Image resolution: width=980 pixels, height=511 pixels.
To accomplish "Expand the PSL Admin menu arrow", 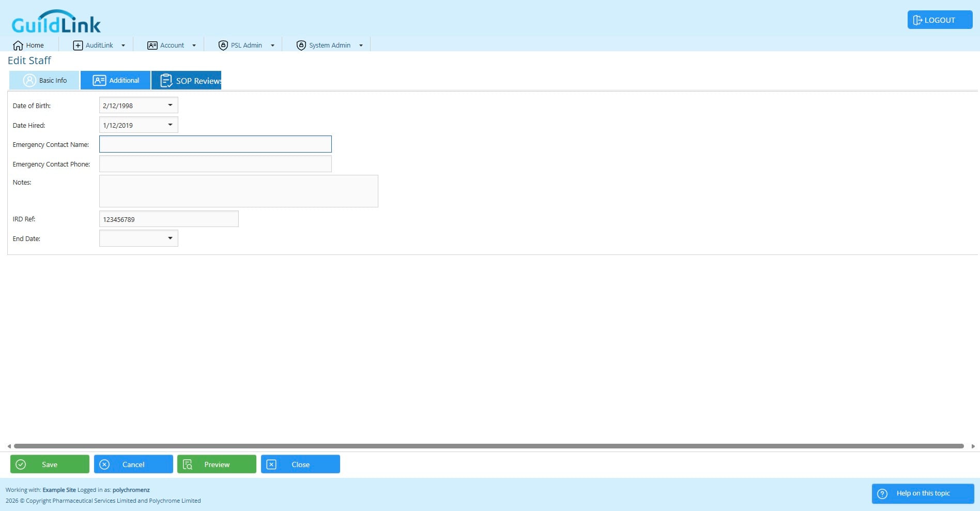I will point(272,46).
